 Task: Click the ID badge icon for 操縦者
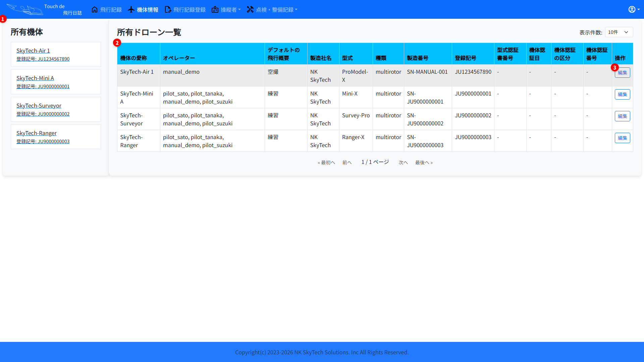215,9
